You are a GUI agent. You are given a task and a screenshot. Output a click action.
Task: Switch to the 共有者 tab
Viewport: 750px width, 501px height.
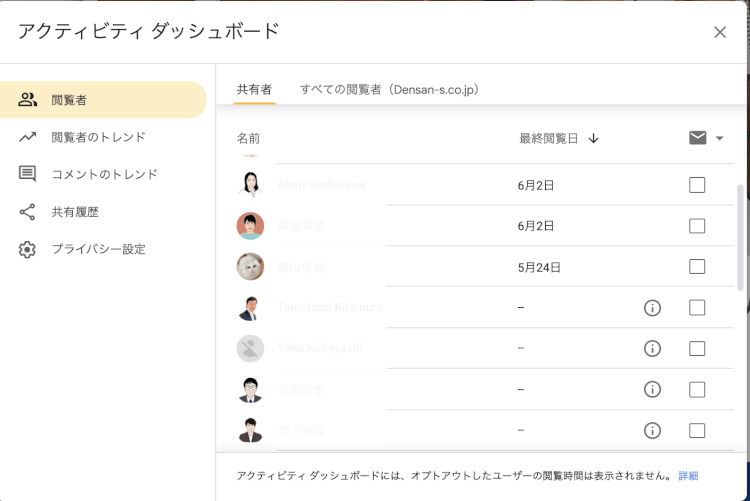(254, 89)
